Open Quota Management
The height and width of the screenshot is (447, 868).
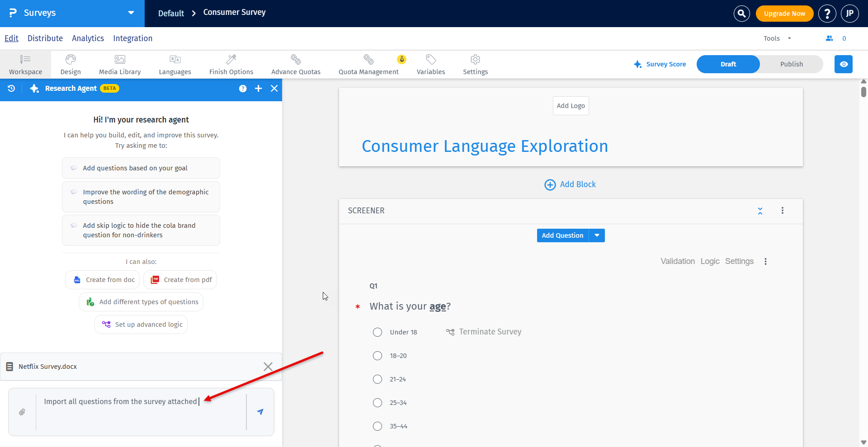(368, 65)
